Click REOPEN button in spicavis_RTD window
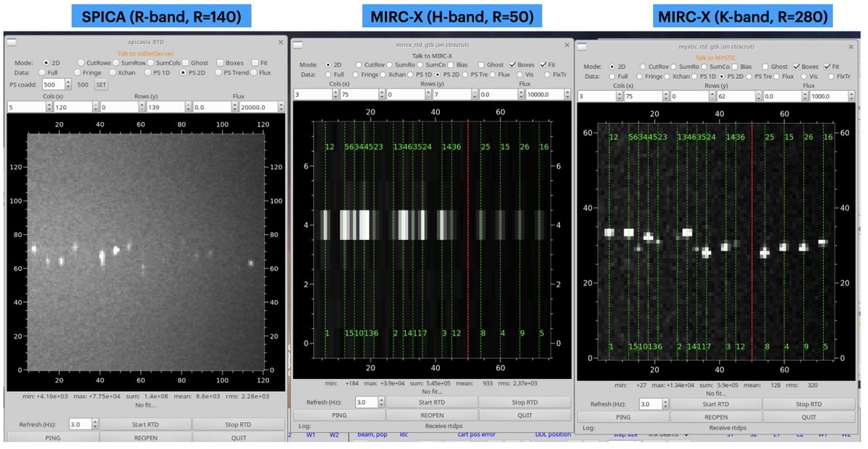Viewport: 868px width, 449px height. click(145, 437)
